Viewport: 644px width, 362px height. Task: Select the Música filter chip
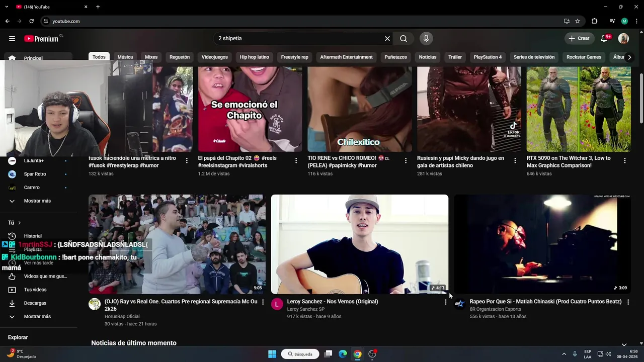125,57
